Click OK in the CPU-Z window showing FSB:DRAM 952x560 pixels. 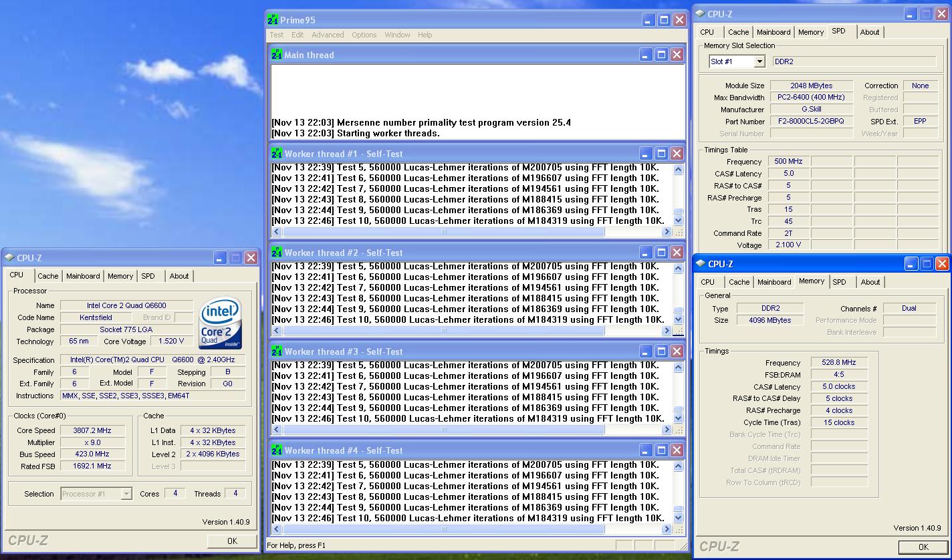923,547
